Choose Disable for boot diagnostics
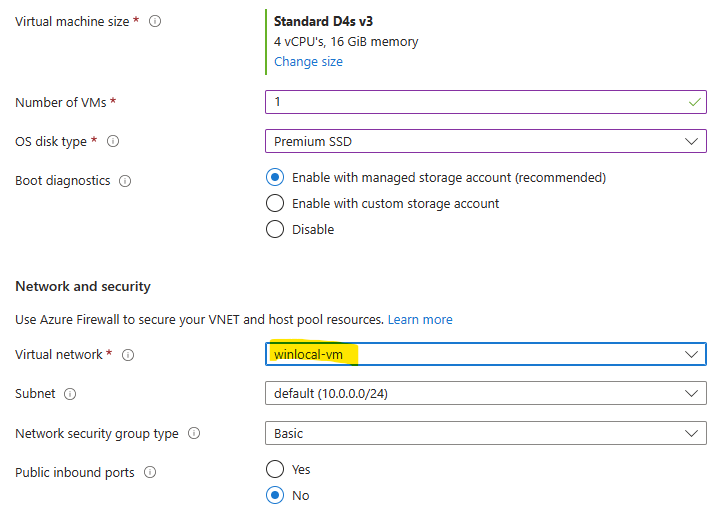726x517 pixels. coord(275,229)
